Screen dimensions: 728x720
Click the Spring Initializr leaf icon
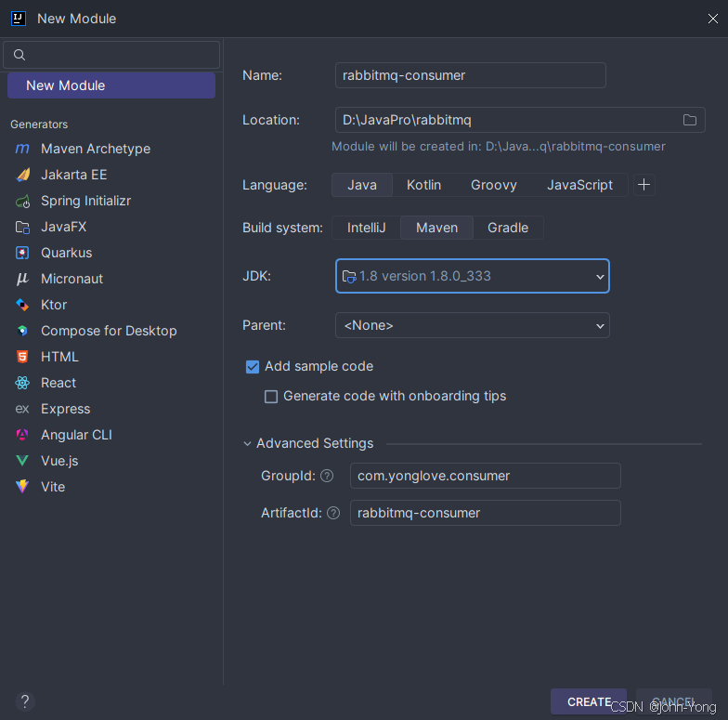pos(22,201)
